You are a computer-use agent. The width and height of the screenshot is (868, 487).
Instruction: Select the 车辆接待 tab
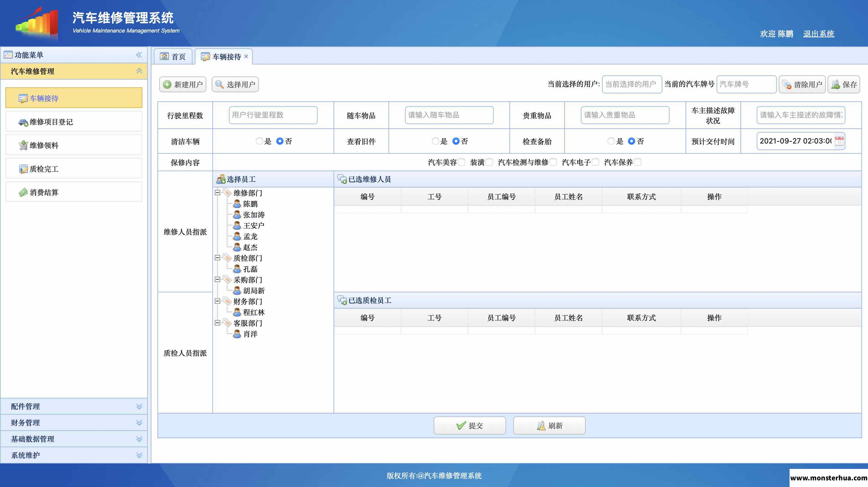click(223, 56)
